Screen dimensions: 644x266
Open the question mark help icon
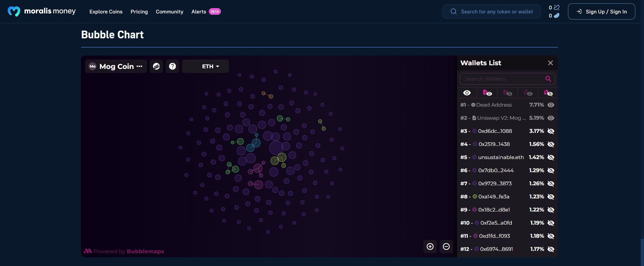173,66
